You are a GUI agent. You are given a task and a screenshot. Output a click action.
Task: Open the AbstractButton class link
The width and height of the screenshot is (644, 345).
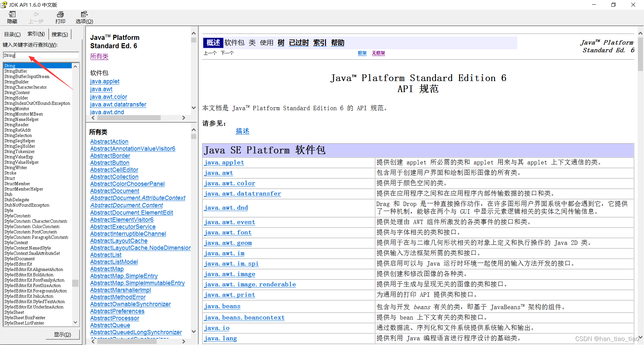(x=110, y=163)
